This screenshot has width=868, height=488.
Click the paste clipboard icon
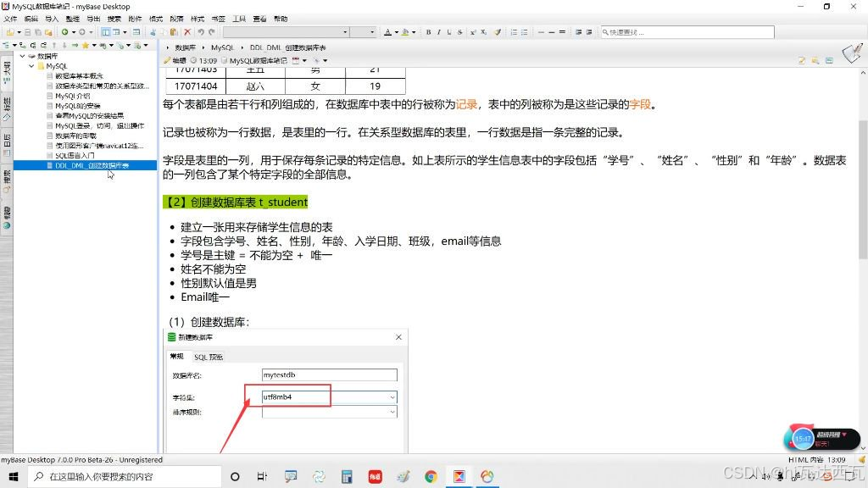[174, 32]
